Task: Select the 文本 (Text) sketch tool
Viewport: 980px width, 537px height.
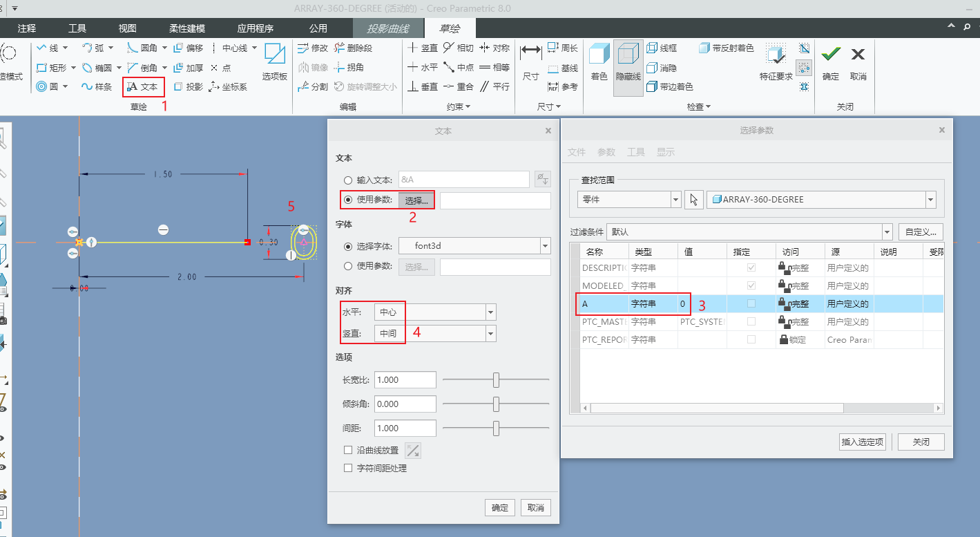Action: [143, 87]
